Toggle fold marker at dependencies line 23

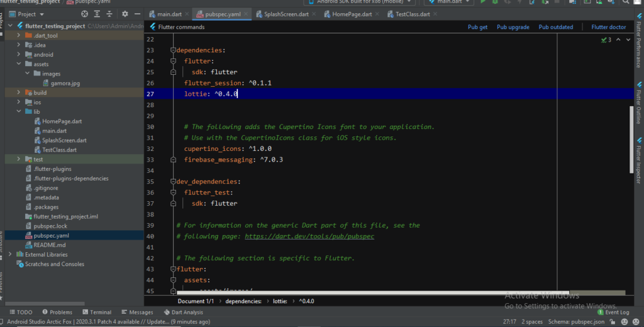[x=174, y=50]
